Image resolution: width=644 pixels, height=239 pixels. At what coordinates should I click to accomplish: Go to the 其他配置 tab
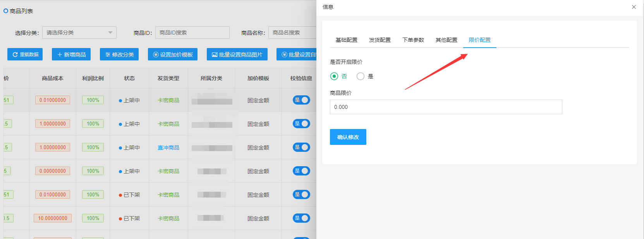[447, 40]
